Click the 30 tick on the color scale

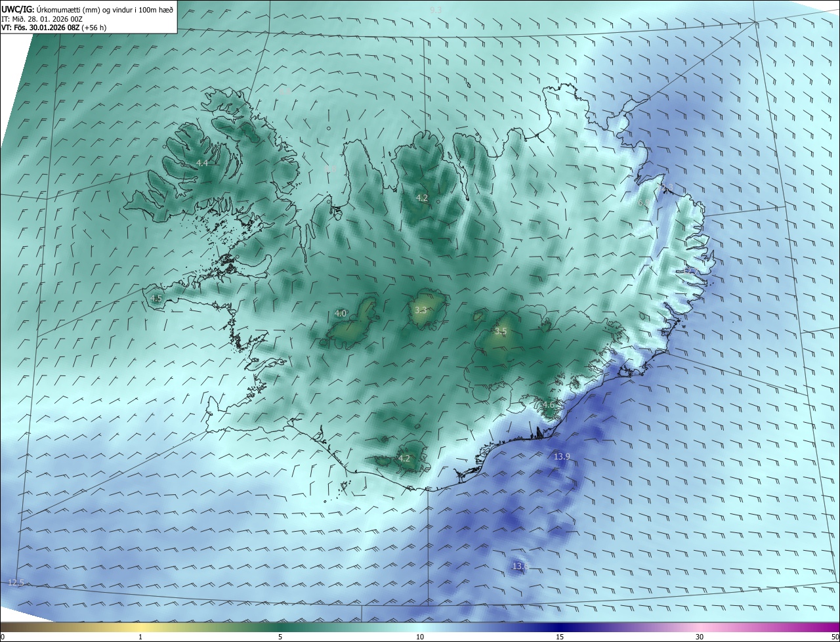pyautogui.click(x=700, y=637)
